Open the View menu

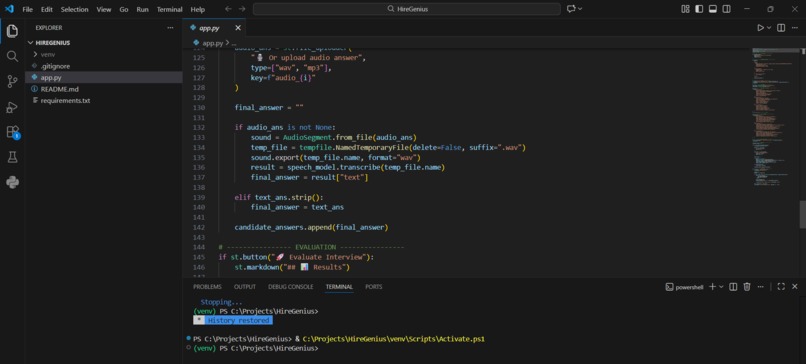[x=104, y=9]
